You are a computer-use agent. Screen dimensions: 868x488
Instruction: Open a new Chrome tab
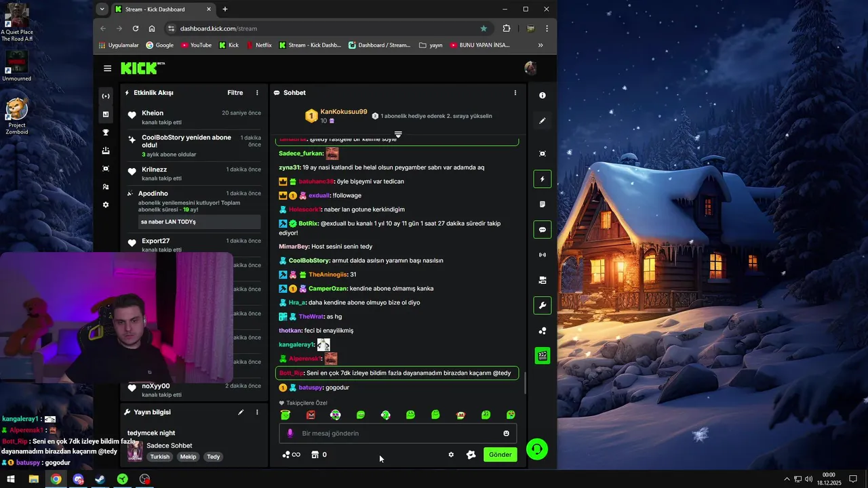click(225, 9)
